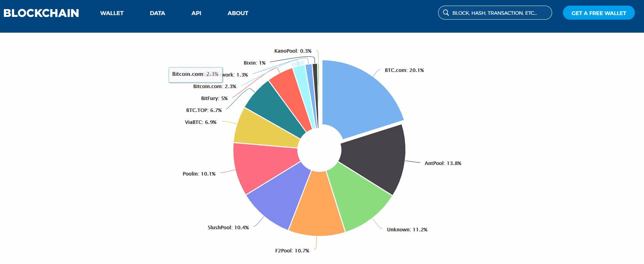Open the DATA menu
Image resolution: width=644 pixels, height=264 pixels.
(157, 13)
